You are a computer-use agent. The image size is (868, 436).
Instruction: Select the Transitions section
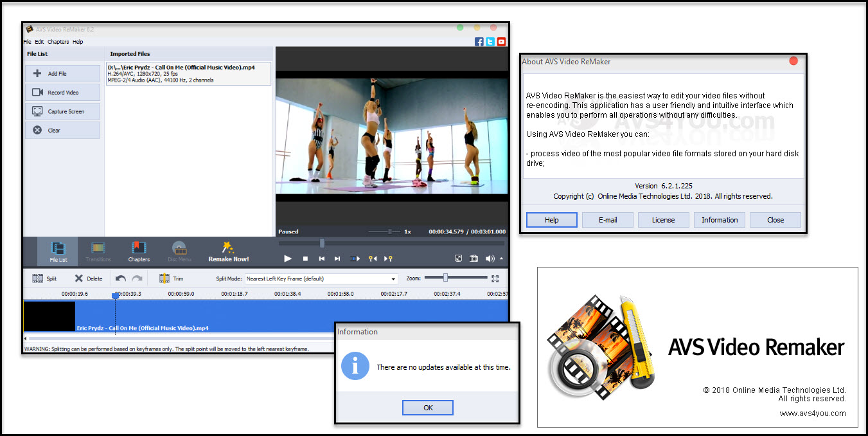98,251
